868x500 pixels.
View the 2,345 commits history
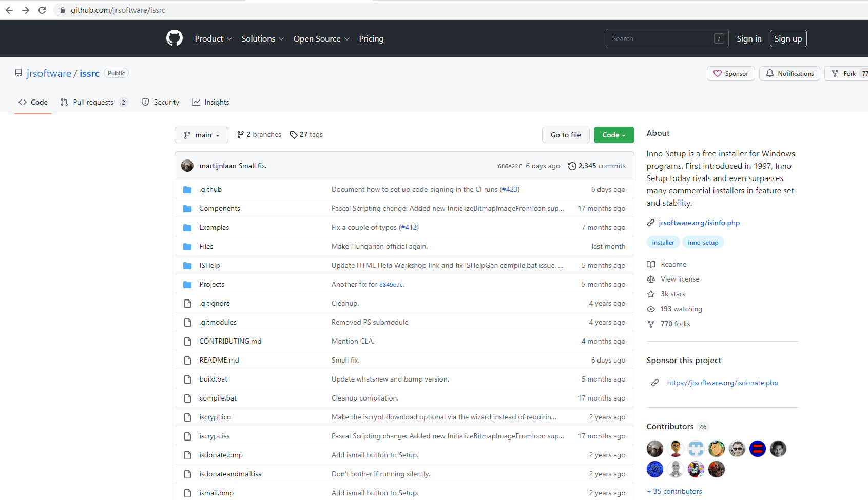click(x=596, y=166)
